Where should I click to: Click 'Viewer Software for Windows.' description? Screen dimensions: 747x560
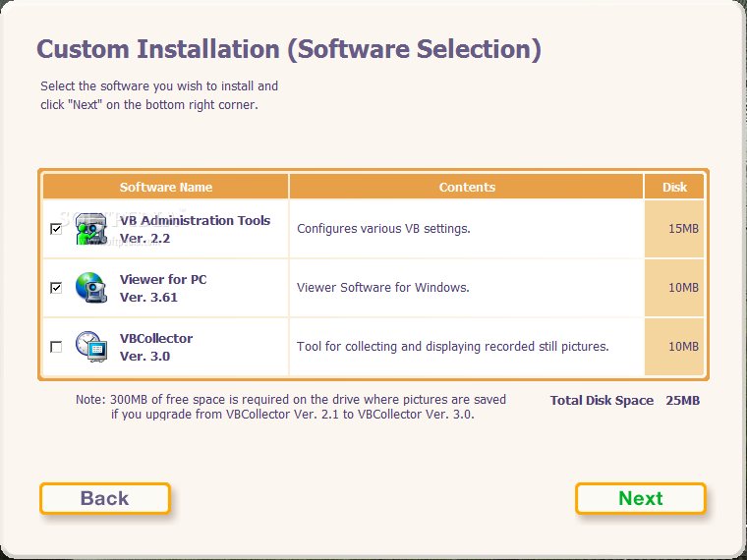click(383, 288)
